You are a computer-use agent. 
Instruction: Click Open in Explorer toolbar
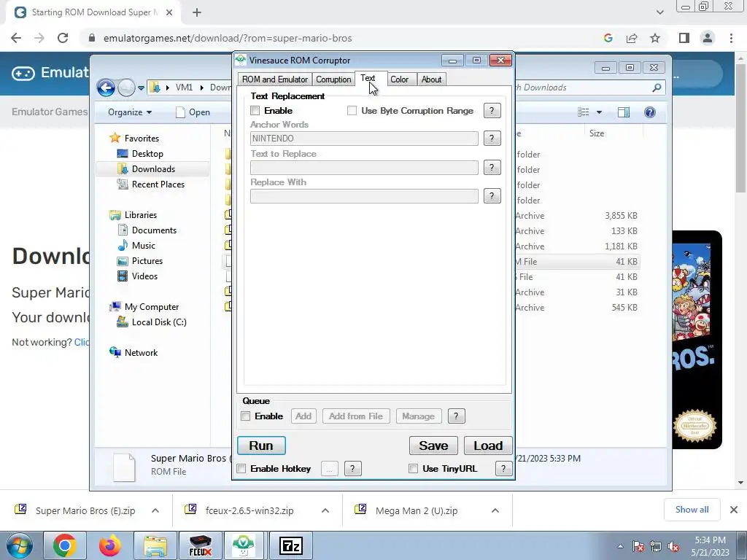193,112
